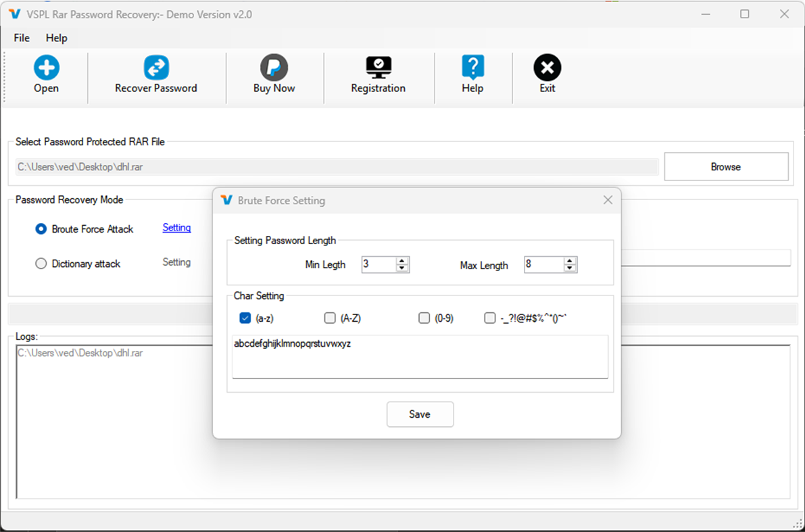The height and width of the screenshot is (532, 805).
Task: Select the Dictionary attack radio button
Action: 41,264
